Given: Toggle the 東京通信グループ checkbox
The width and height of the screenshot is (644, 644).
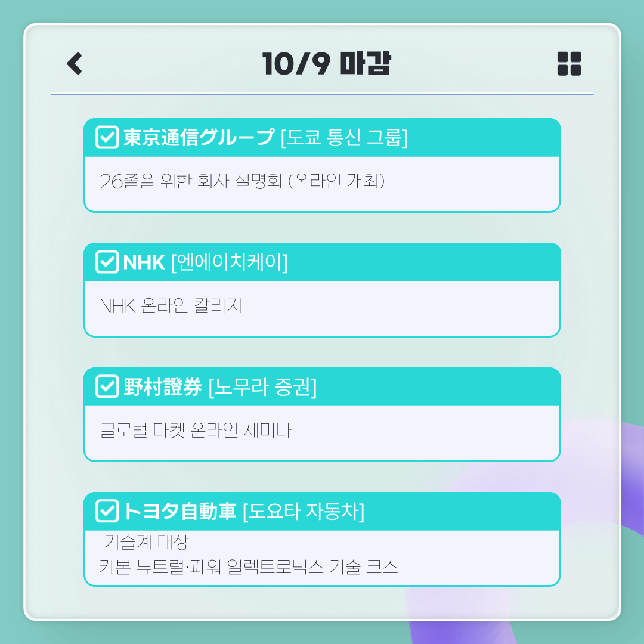Looking at the screenshot, I should pos(107,137).
